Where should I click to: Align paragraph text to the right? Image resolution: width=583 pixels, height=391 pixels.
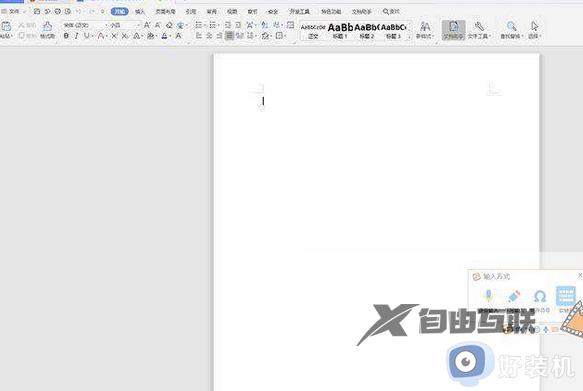(219, 36)
